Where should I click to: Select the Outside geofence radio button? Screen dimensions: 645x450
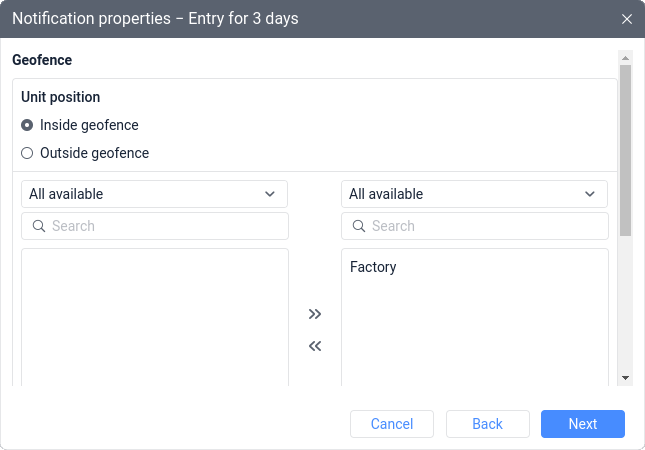click(27, 154)
